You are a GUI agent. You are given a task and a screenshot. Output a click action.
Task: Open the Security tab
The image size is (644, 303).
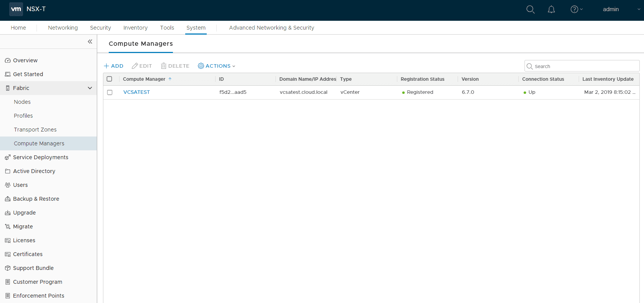100,28
